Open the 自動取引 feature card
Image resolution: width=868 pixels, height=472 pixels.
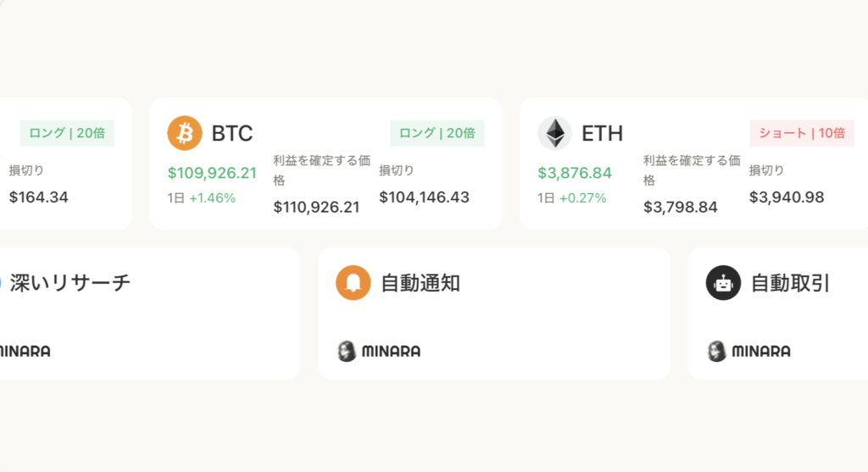[777, 314]
